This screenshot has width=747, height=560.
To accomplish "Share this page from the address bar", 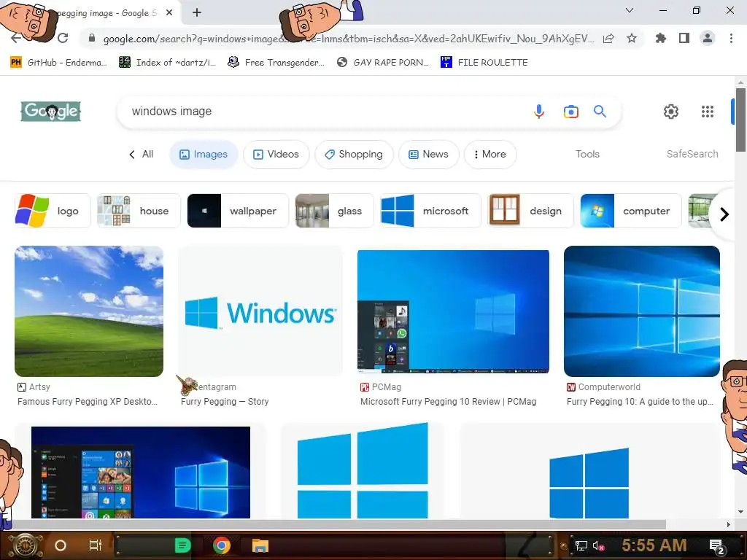I will [608, 38].
